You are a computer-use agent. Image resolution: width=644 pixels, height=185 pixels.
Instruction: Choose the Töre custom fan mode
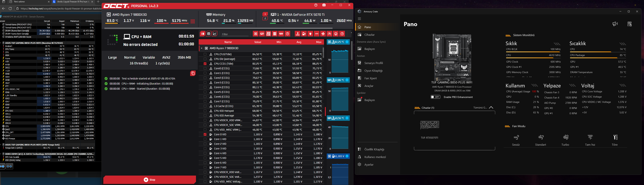[x=615, y=140]
